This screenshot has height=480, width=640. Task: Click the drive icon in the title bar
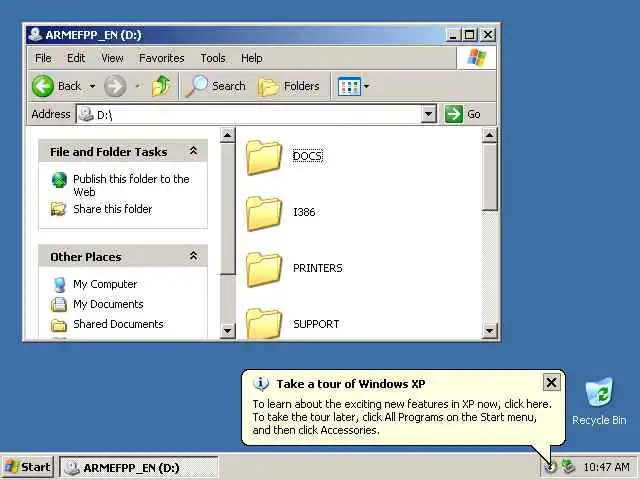[35, 35]
